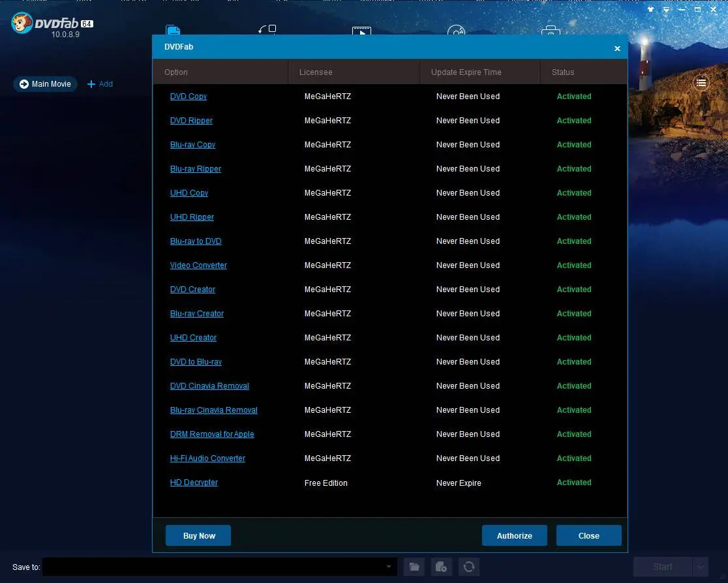Click the Save to: label
The width and height of the screenshot is (728, 583).
pyautogui.click(x=26, y=567)
